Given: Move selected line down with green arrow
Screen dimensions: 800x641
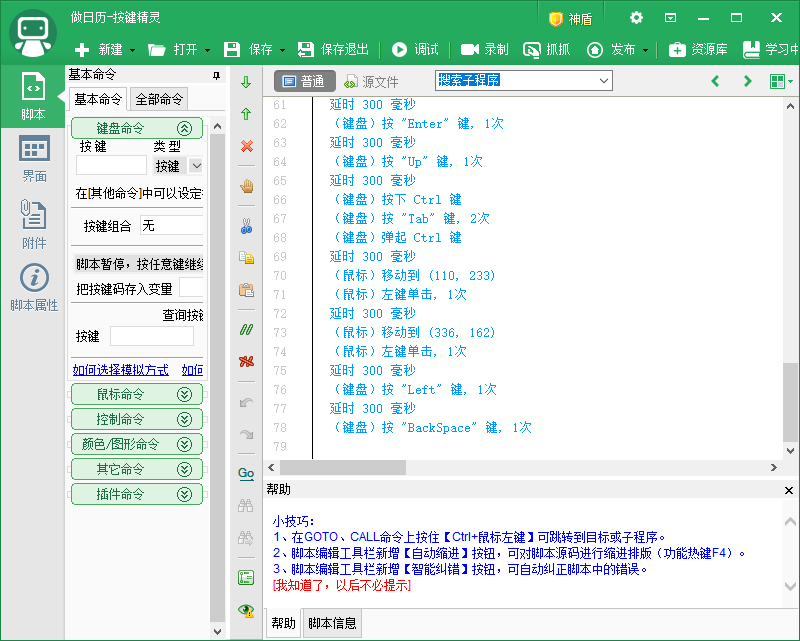Looking at the screenshot, I should 246,82.
